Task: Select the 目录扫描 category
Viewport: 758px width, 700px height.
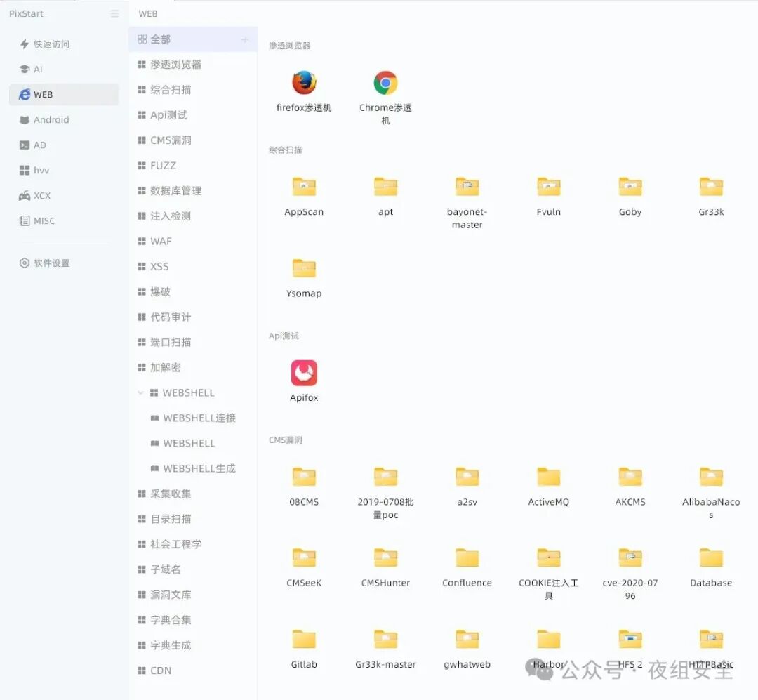Action: (x=194, y=519)
